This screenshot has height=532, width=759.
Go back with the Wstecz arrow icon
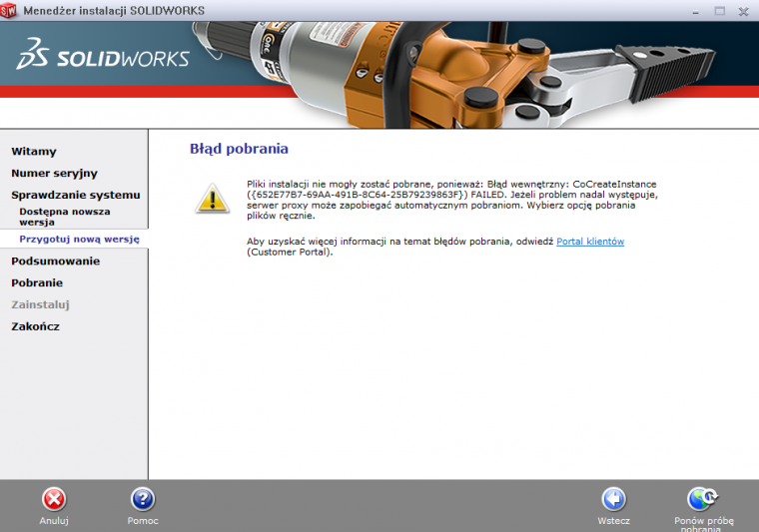[x=613, y=499]
